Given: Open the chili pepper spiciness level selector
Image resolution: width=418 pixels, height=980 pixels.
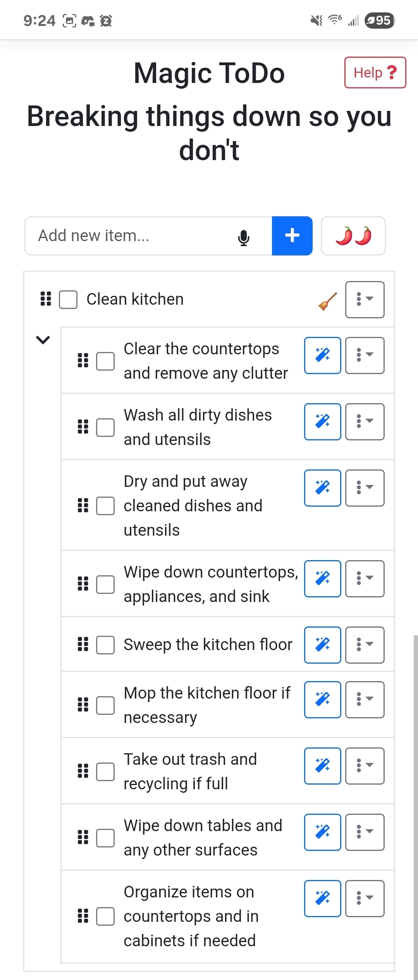Looking at the screenshot, I should 353,236.
